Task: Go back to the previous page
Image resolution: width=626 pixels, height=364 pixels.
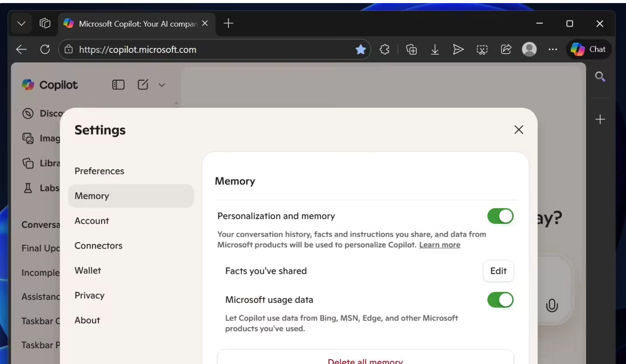Action: point(21,49)
